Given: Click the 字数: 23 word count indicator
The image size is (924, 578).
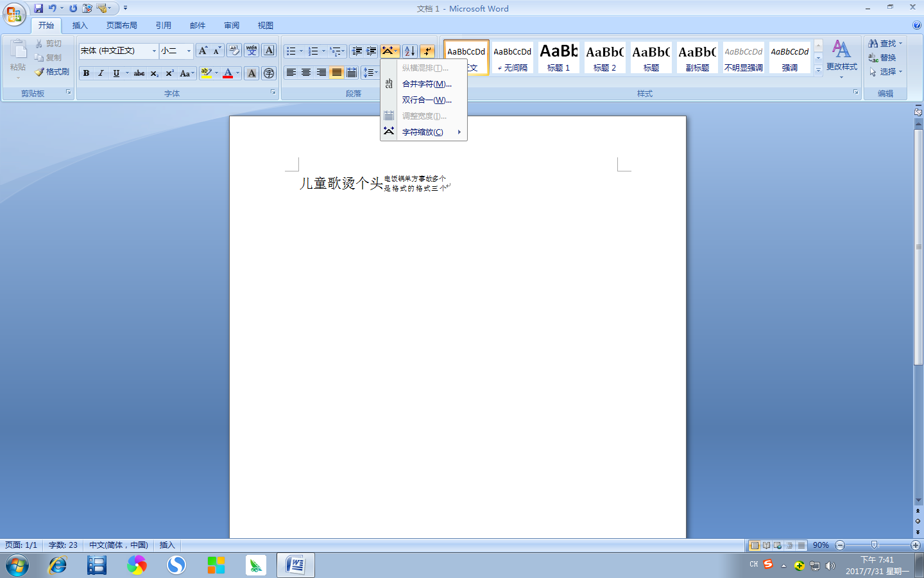Looking at the screenshot, I should pyautogui.click(x=63, y=545).
